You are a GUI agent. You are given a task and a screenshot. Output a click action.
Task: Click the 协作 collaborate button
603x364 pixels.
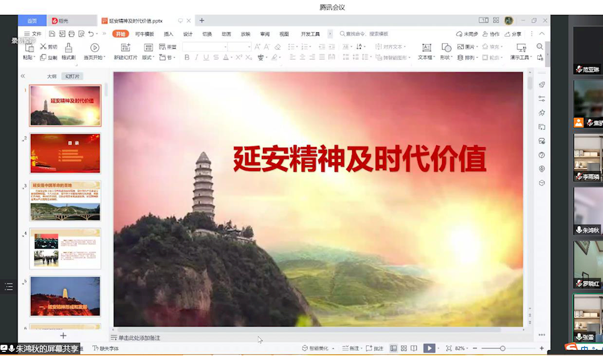coord(491,34)
